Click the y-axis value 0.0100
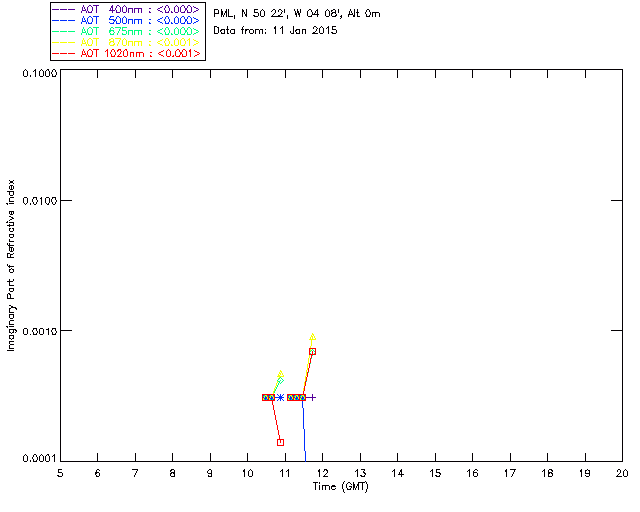 click(40, 201)
